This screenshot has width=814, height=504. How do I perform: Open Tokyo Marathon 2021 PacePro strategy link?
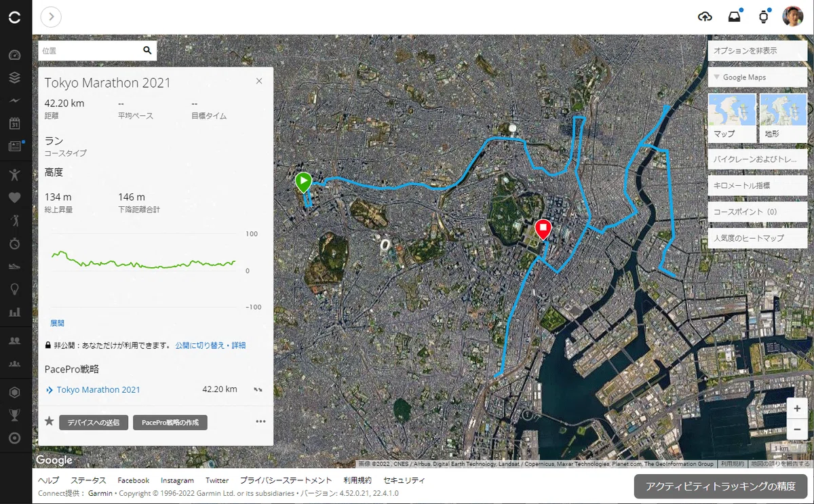tap(98, 390)
